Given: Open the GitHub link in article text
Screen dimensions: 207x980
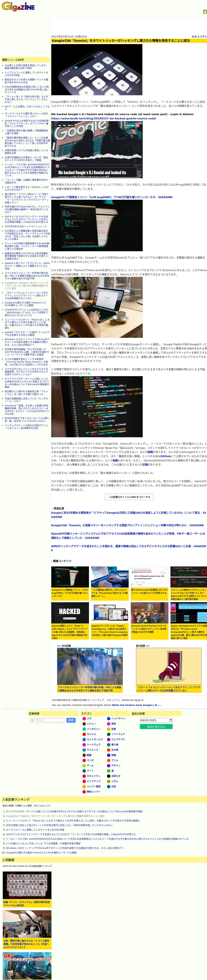Looking at the screenshot, I should click(x=166, y=456).
